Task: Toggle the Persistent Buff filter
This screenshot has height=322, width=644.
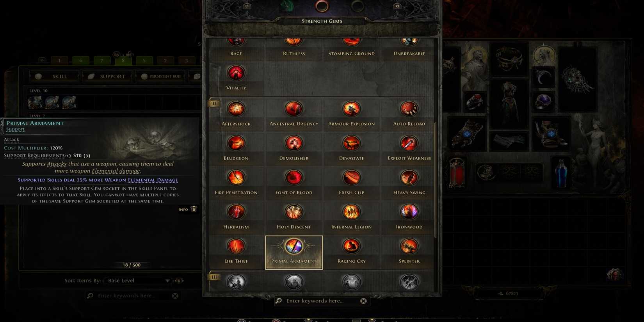Action: 161,76
